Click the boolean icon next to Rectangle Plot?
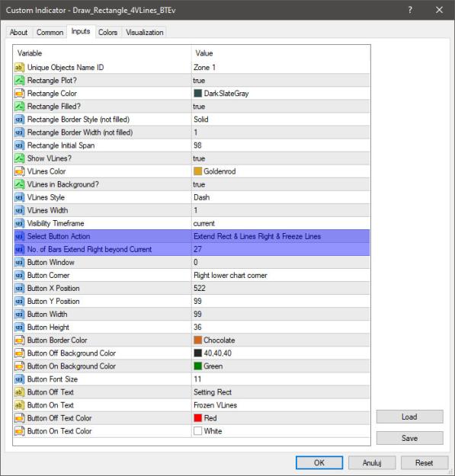 [x=19, y=81]
